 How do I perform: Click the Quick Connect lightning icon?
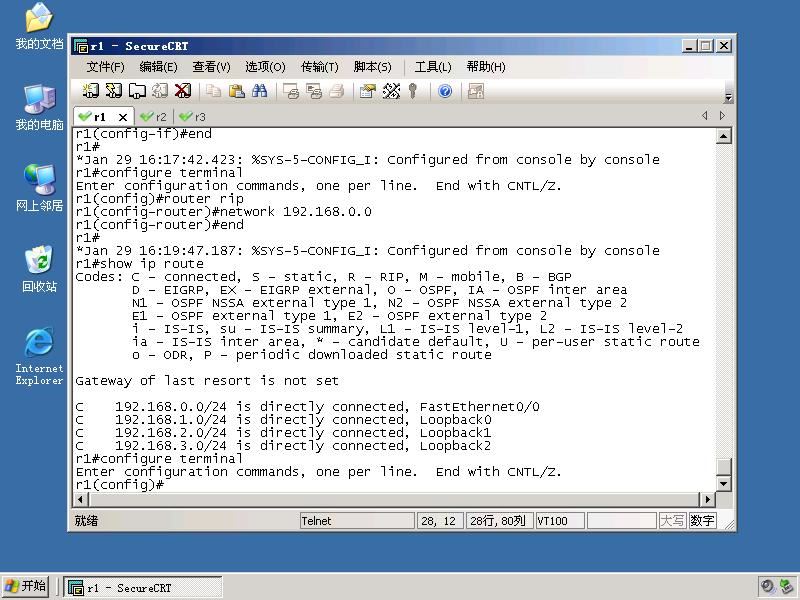coord(113,91)
